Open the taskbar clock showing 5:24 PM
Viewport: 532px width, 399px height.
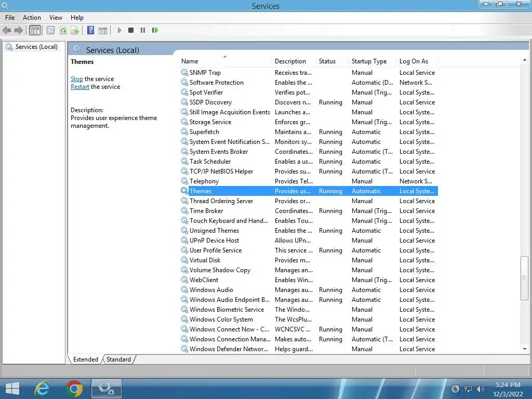coord(508,389)
